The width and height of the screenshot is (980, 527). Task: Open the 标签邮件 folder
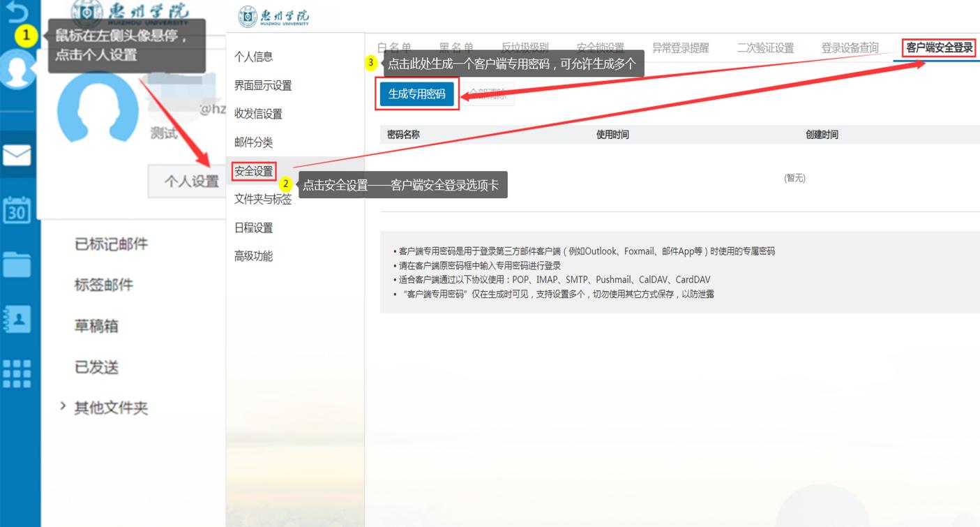point(103,285)
